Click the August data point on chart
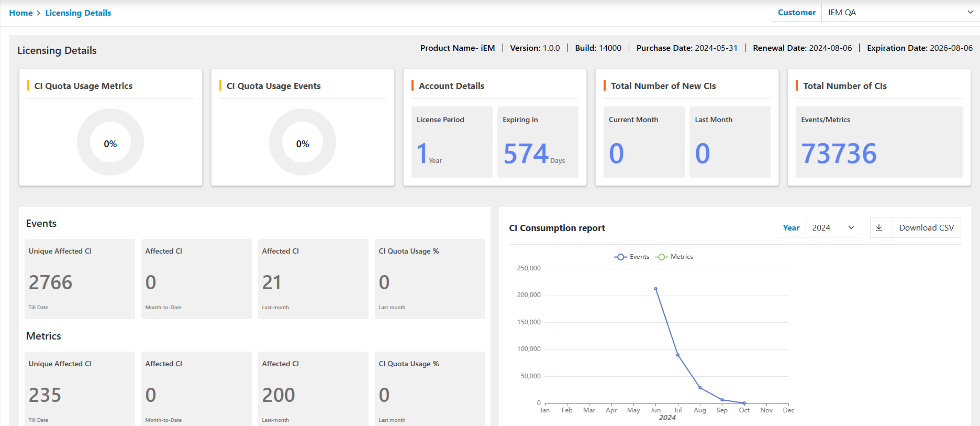The height and width of the screenshot is (426, 980). pyautogui.click(x=700, y=388)
